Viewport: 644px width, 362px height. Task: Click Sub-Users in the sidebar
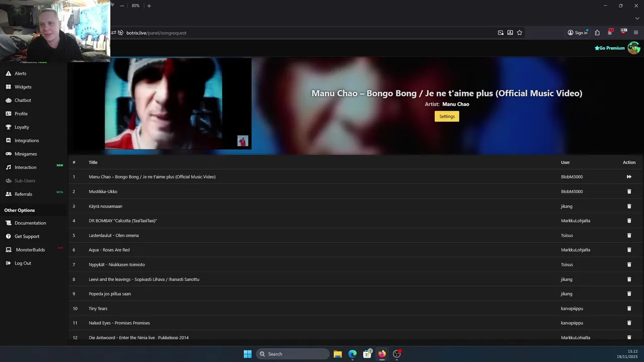(25, 180)
